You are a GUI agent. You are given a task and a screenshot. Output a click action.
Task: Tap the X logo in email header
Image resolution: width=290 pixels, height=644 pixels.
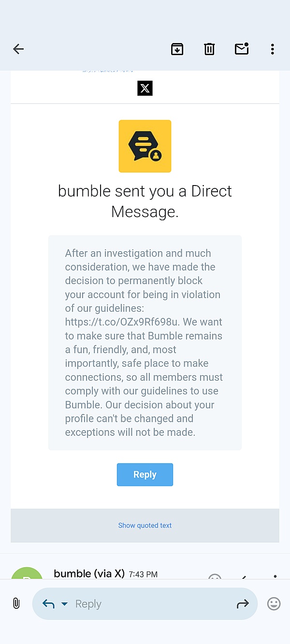pyautogui.click(x=145, y=88)
